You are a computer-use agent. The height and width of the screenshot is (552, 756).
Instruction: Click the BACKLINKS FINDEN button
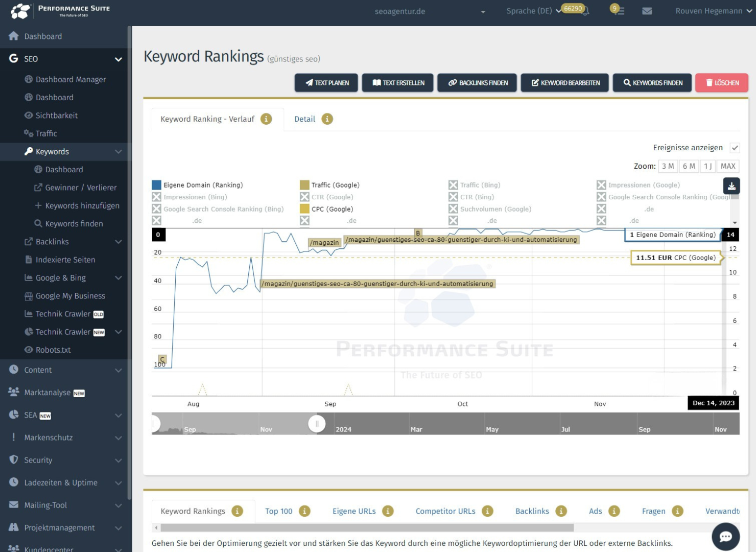(x=477, y=83)
